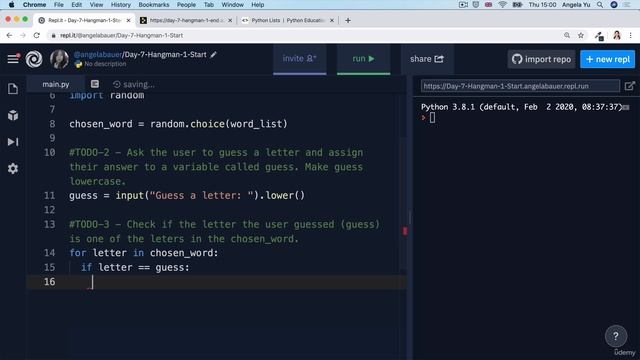The height and width of the screenshot is (360, 640).
Task: Click line 15 if letter == guess
Action: (x=135, y=267)
